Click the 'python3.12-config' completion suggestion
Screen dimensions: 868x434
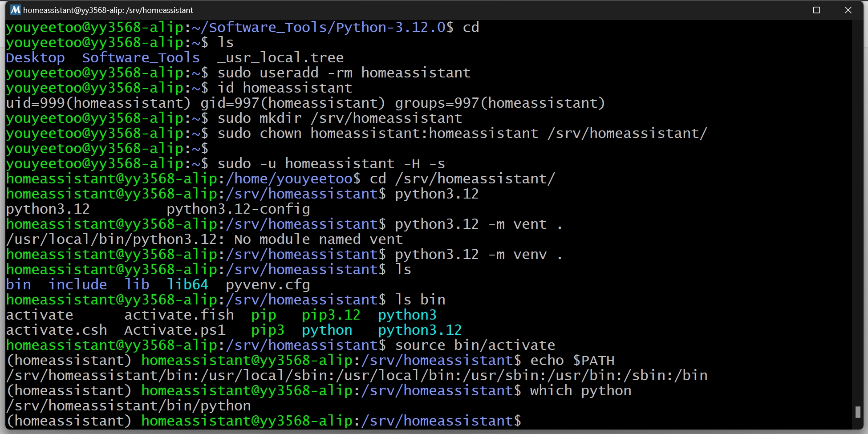pos(238,209)
